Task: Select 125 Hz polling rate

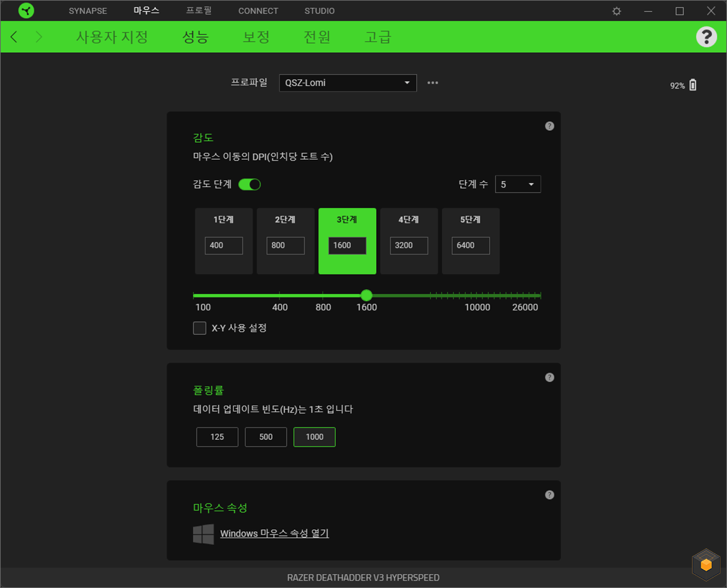Action: (x=217, y=437)
